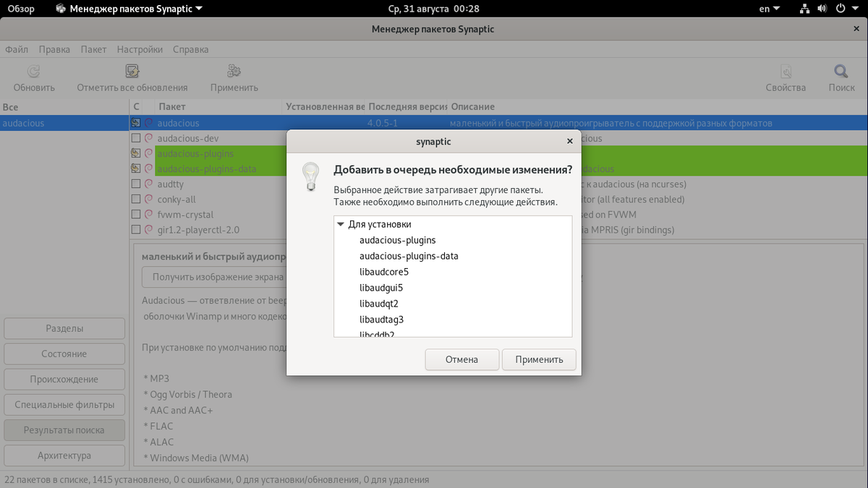The image size is (868, 488).
Task: Click the Результаты поиска button
Action: coord(64,429)
